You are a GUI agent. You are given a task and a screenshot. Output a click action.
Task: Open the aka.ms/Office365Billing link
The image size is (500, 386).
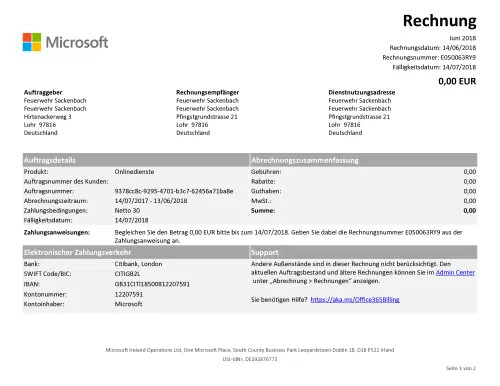pos(355,300)
